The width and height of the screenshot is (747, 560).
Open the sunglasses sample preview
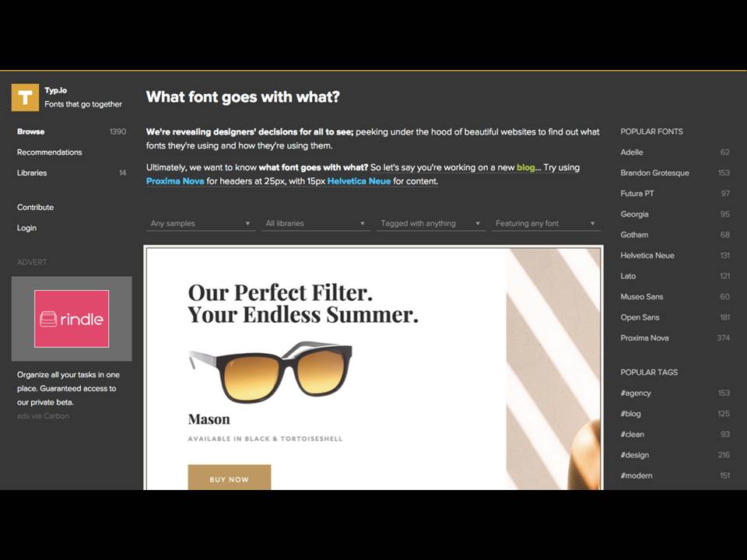[373, 368]
